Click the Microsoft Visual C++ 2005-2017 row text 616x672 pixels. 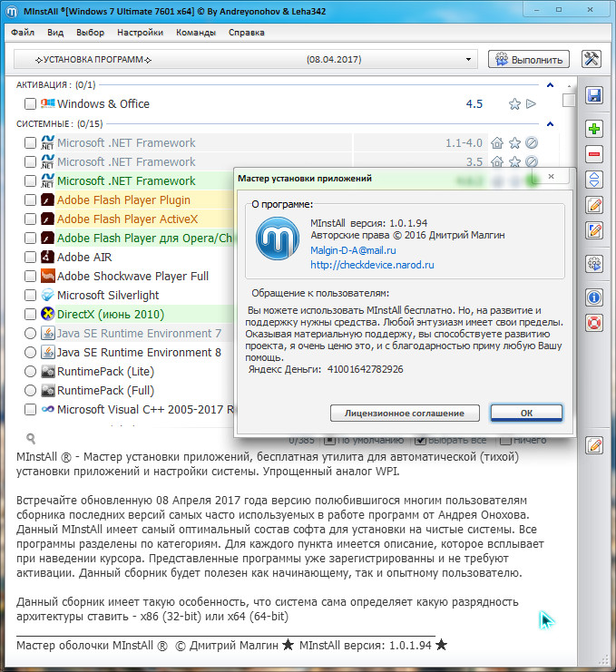pos(145,409)
